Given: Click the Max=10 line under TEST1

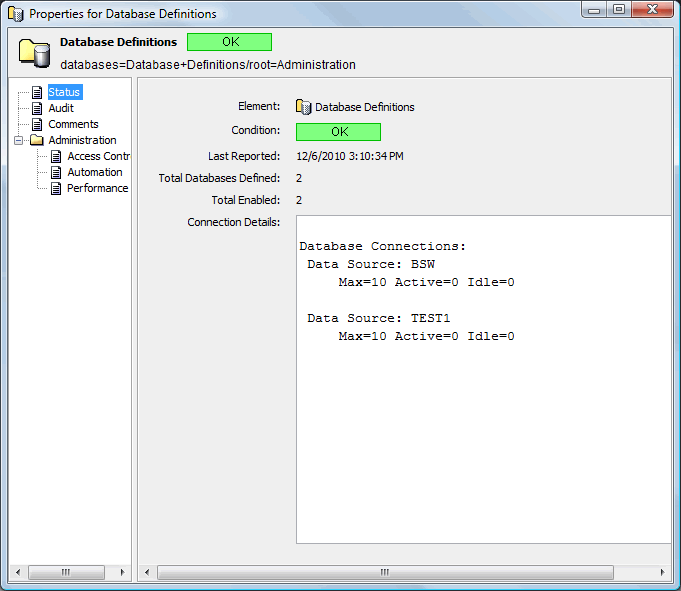Looking at the screenshot, I should tap(426, 336).
